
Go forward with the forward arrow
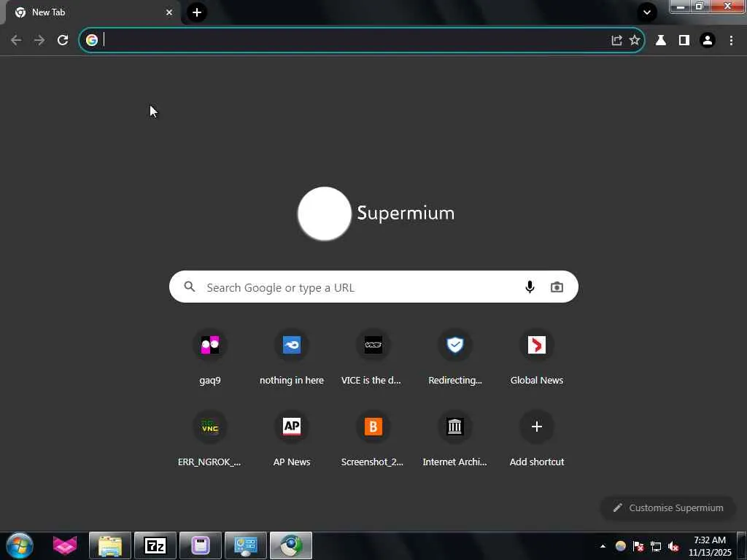coord(39,40)
